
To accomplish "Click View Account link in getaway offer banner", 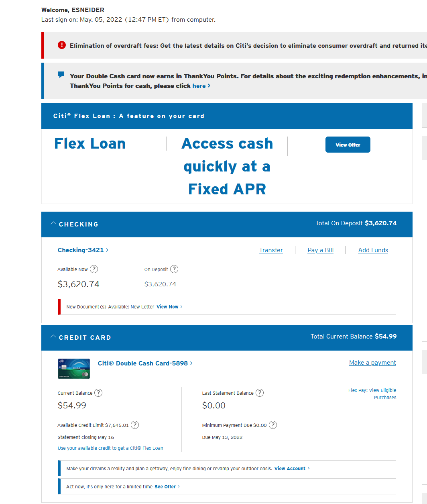I will click(x=292, y=469).
